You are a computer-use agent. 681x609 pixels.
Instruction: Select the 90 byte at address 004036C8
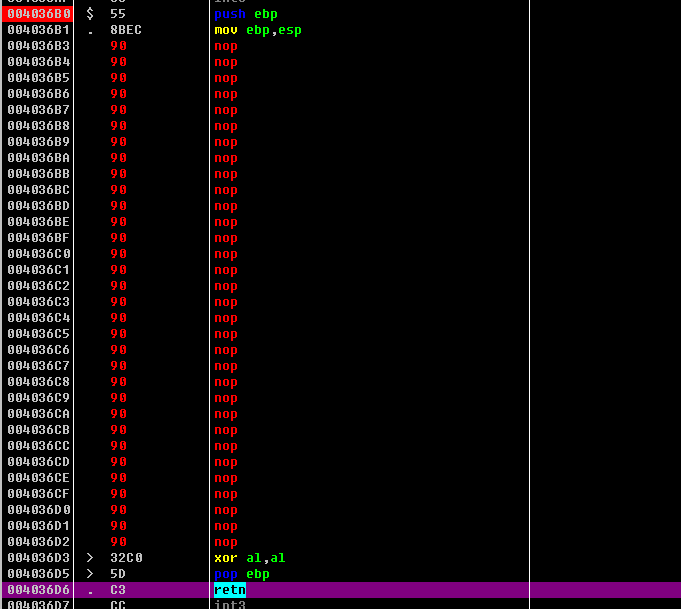click(x=118, y=382)
